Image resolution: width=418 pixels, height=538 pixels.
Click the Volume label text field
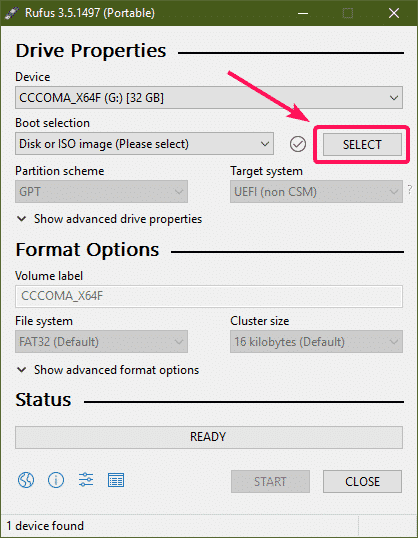[209, 296]
